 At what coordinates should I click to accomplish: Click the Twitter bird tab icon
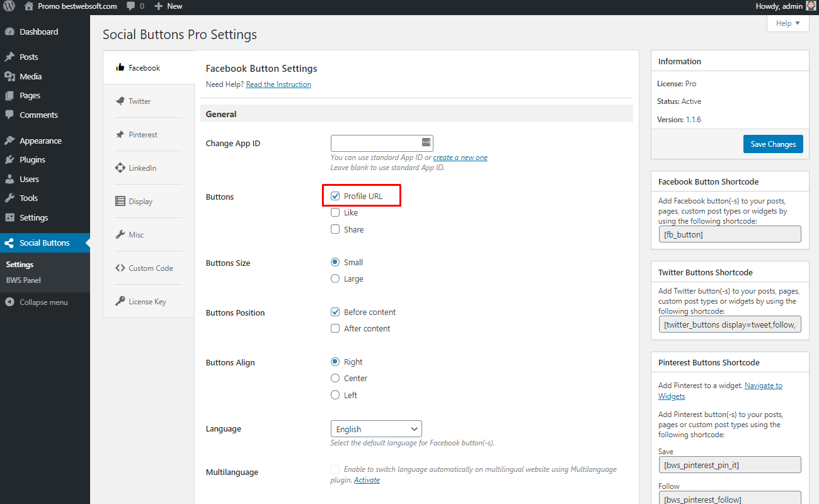click(120, 101)
